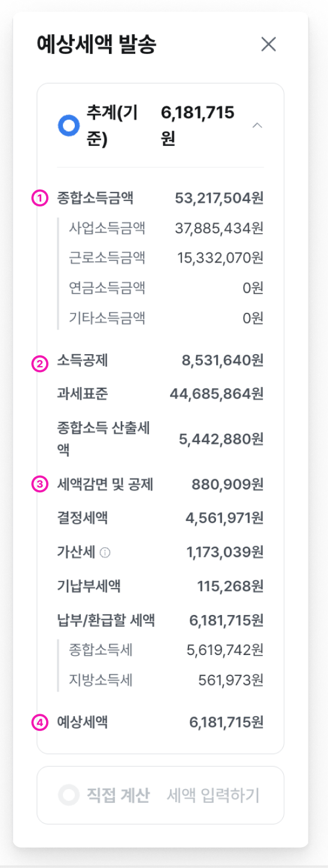The width and height of the screenshot is (328, 868).
Task: Click the 소득공제 amount 8,531,640원
Action: pos(223,361)
